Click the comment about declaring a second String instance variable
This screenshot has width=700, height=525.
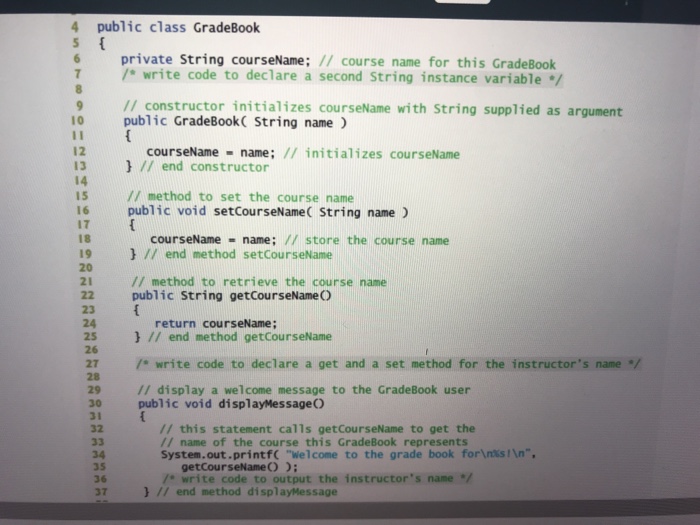tap(342, 77)
